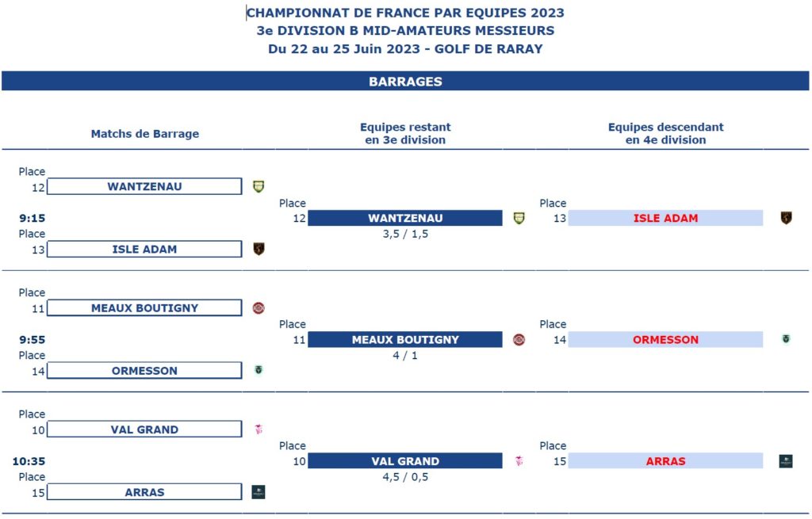
Task: Select the BARRAGES header bar
Action: coord(405,81)
